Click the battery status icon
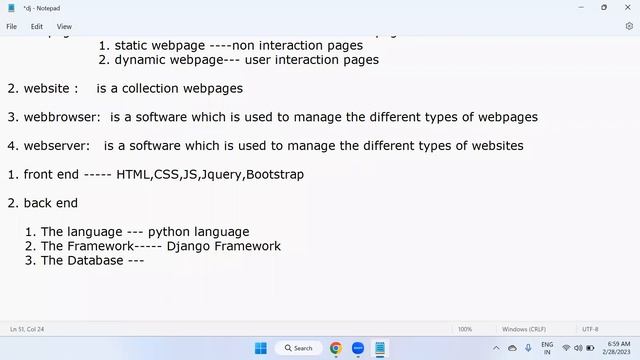Viewport: 640px width, 360px height. click(x=590, y=348)
